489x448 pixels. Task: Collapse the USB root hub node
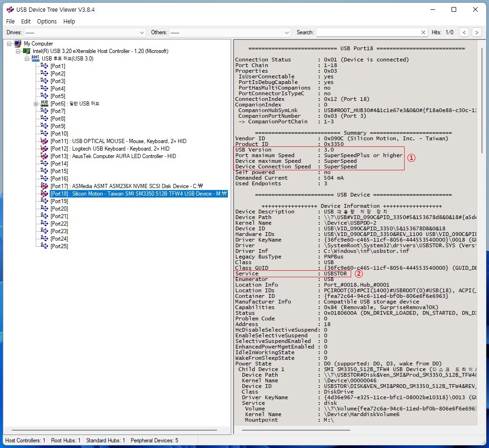pyautogui.click(x=27, y=59)
